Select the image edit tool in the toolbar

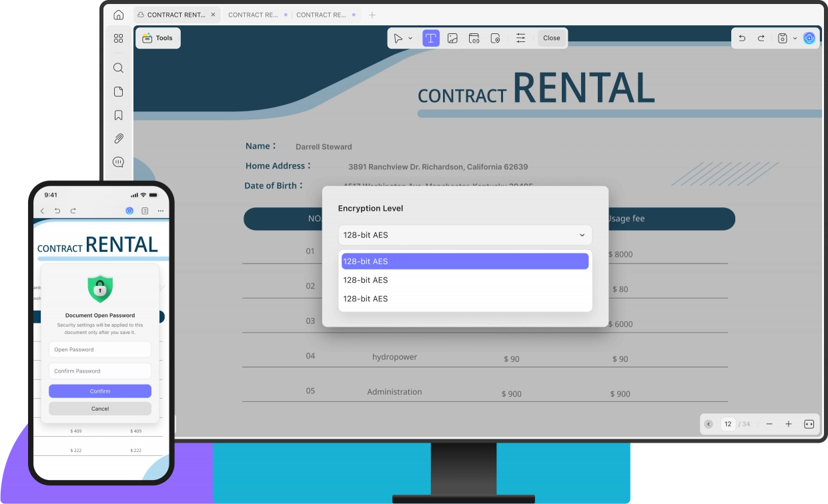point(452,38)
